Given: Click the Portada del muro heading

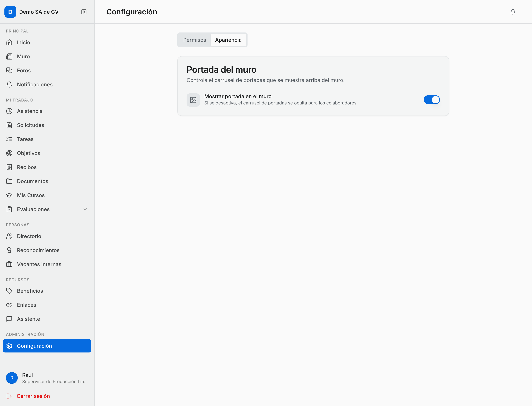Looking at the screenshot, I should pyautogui.click(x=221, y=70).
